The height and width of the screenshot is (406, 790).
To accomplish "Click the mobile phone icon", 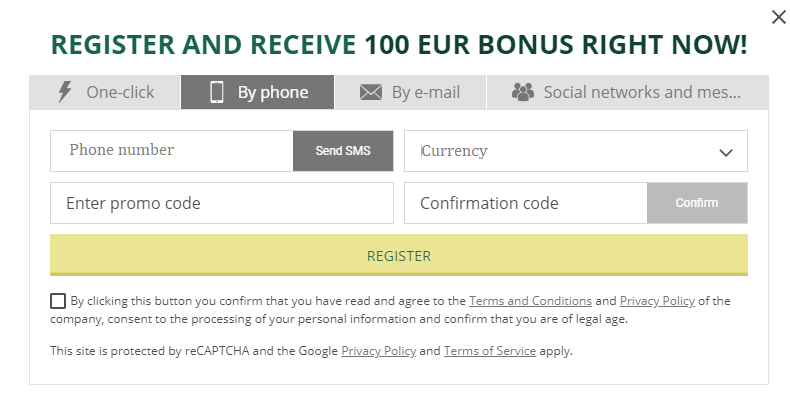I will tap(216, 92).
